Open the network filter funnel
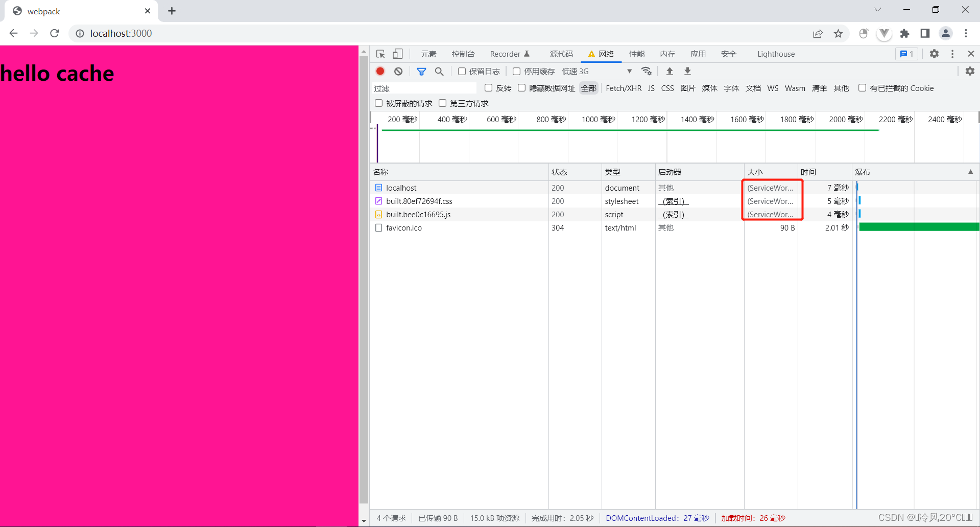 coord(421,71)
